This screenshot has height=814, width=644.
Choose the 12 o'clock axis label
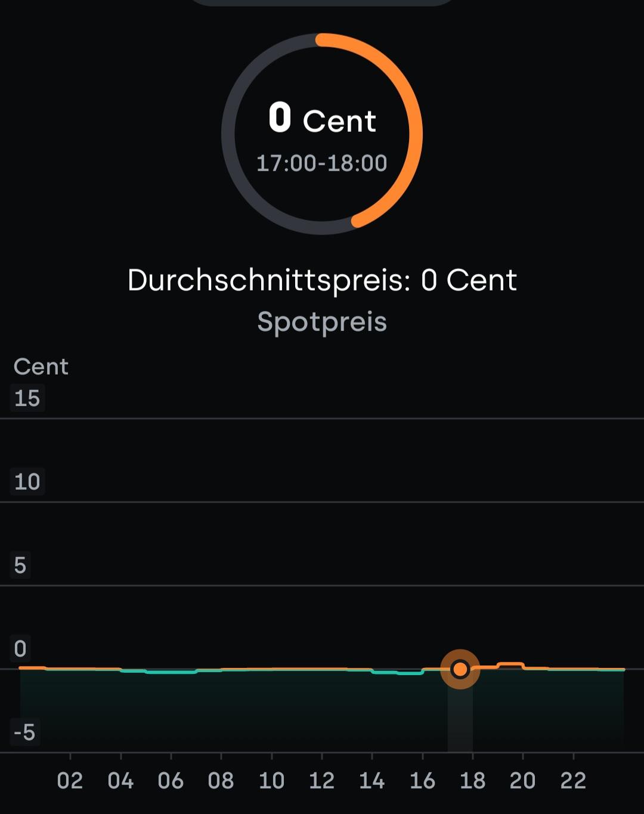tap(321, 781)
